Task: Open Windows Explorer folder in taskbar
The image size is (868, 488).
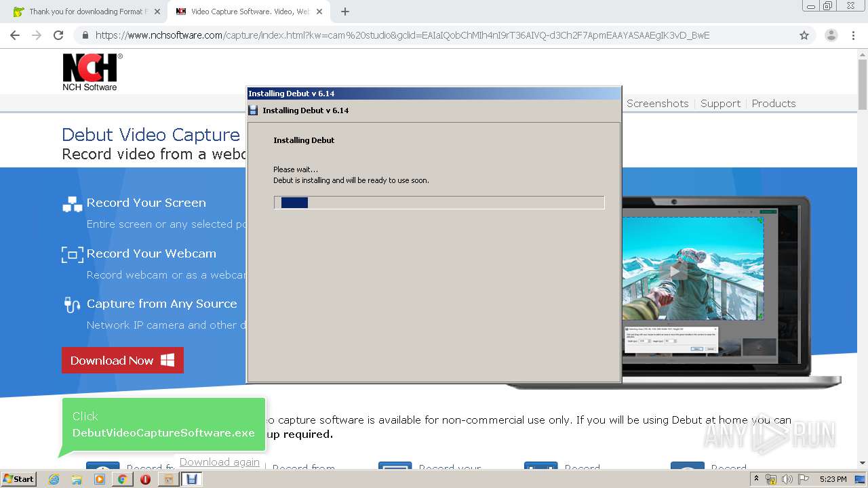Action: tap(77, 479)
